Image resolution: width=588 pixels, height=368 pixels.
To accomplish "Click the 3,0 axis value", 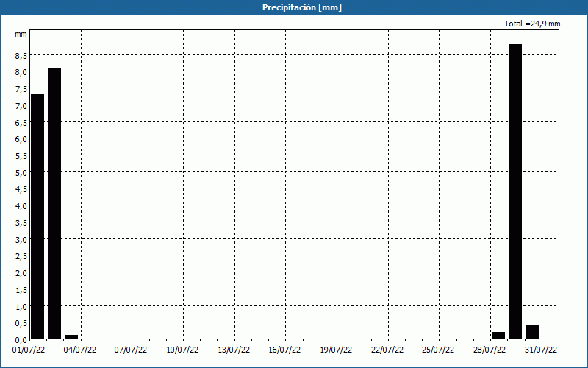I will tap(21, 240).
